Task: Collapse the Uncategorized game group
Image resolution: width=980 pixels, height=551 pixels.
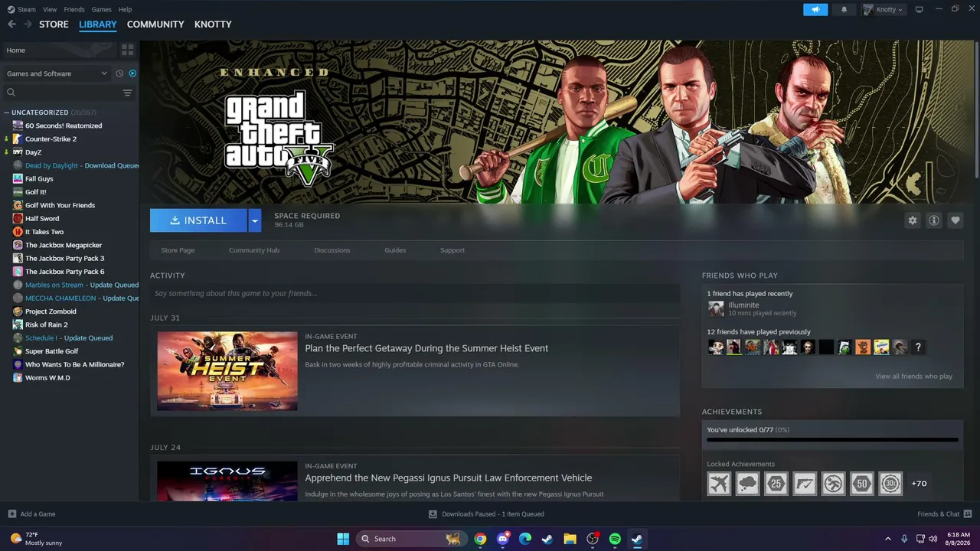Action: 6,112
